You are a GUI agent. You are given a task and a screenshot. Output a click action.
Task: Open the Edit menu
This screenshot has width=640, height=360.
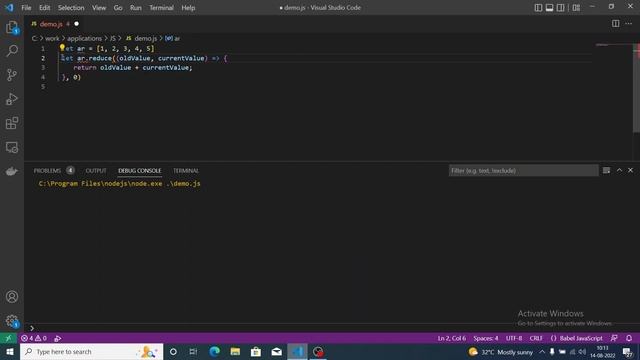pyautogui.click(x=44, y=8)
